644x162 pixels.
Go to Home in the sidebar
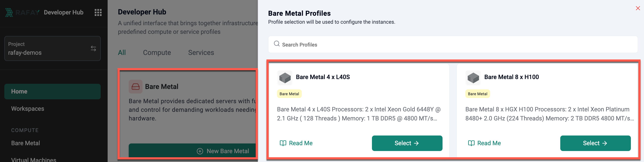pyautogui.click(x=52, y=92)
